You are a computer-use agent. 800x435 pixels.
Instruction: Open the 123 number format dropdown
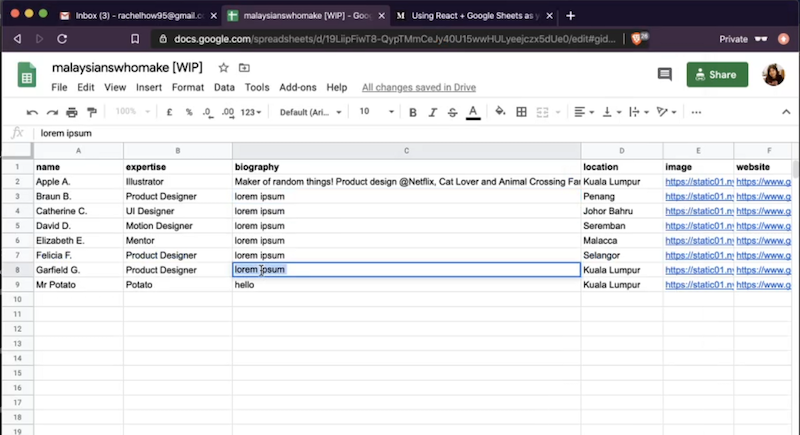[251, 112]
